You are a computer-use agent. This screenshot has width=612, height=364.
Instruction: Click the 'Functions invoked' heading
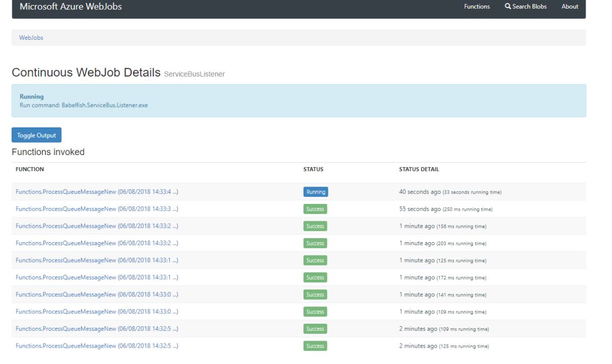pos(48,152)
